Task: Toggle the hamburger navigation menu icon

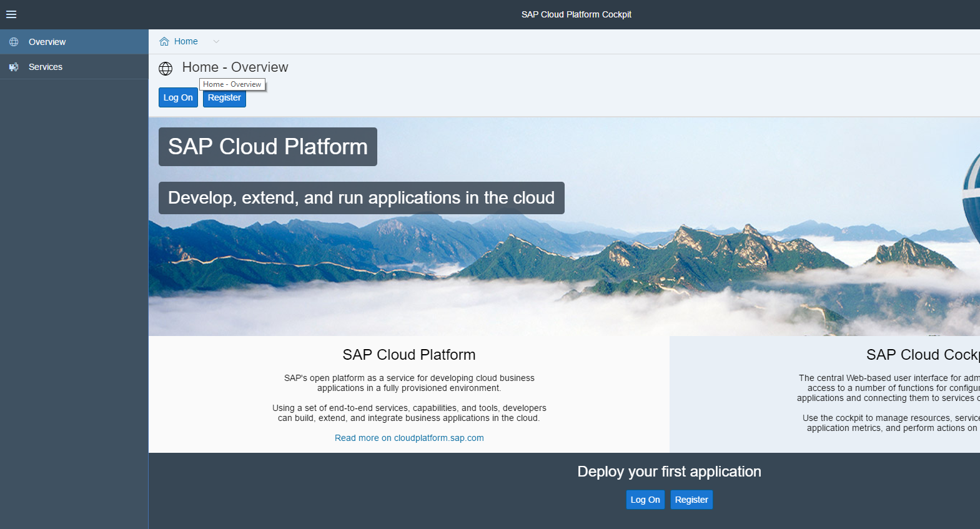Action: click(11, 14)
